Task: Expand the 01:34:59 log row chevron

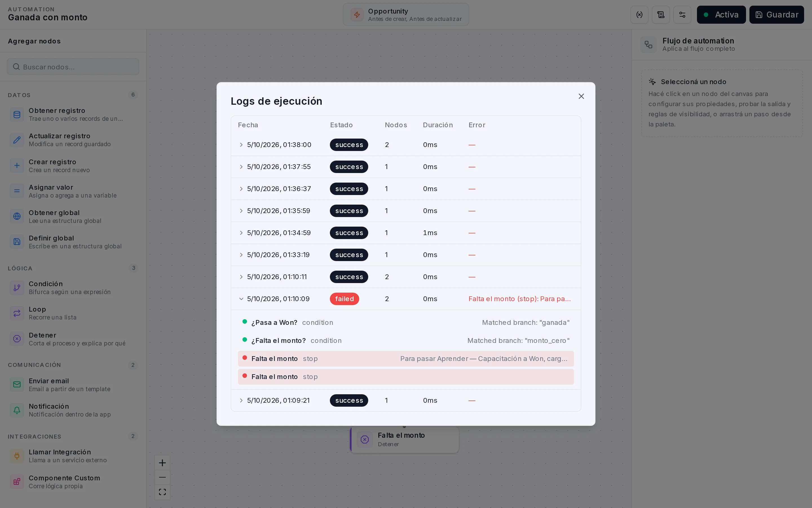Action: [241, 233]
